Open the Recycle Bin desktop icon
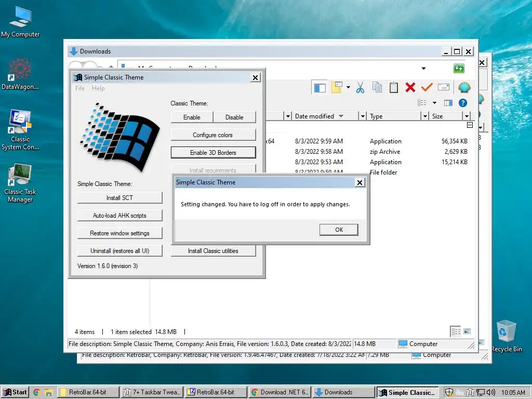 (x=506, y=336)
